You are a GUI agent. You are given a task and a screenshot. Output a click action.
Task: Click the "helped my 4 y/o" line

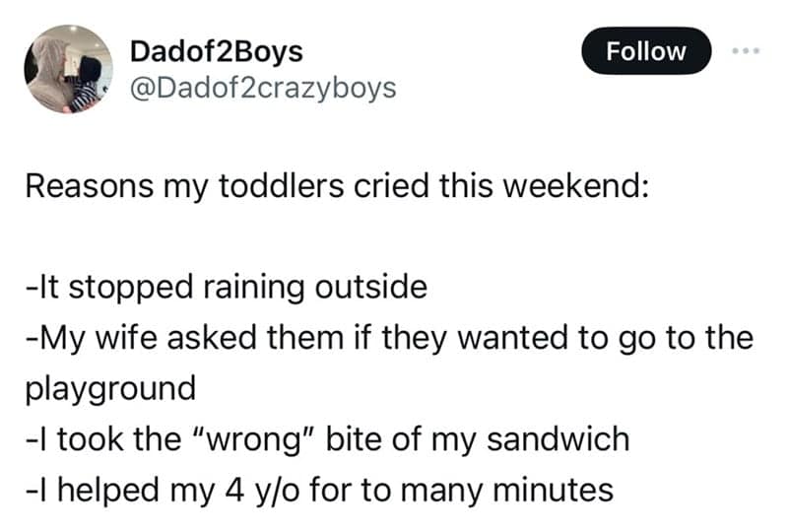tap(318, 489)
